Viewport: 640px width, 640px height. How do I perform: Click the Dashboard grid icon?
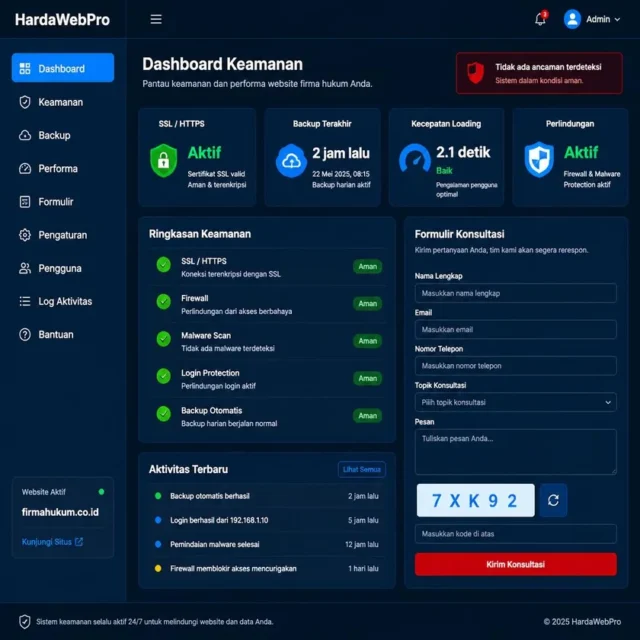[x=25, y=68]
